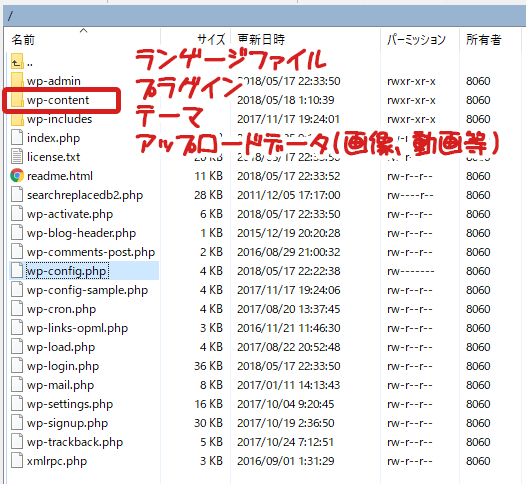
Task: Select the wp-trackback.php file name
Action: tap(75, 442)
